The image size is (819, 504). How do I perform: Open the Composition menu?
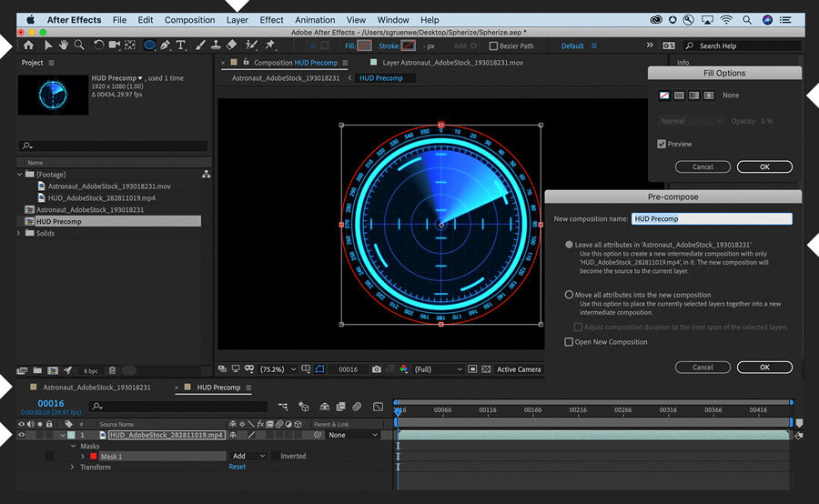[189, 19]
